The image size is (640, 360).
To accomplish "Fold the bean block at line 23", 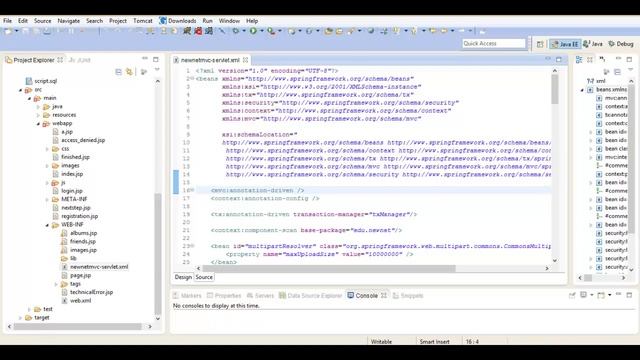I will tap(192, 246).
